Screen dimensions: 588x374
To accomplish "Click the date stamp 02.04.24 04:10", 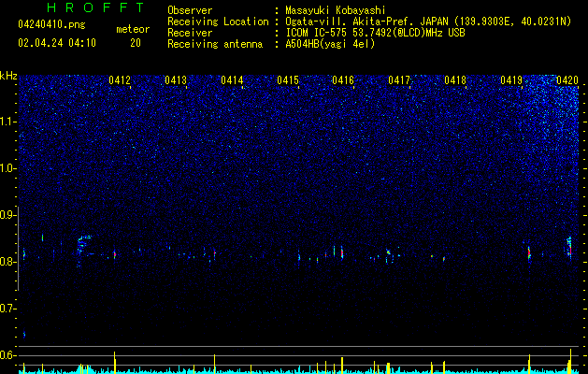I will [57, 43].
